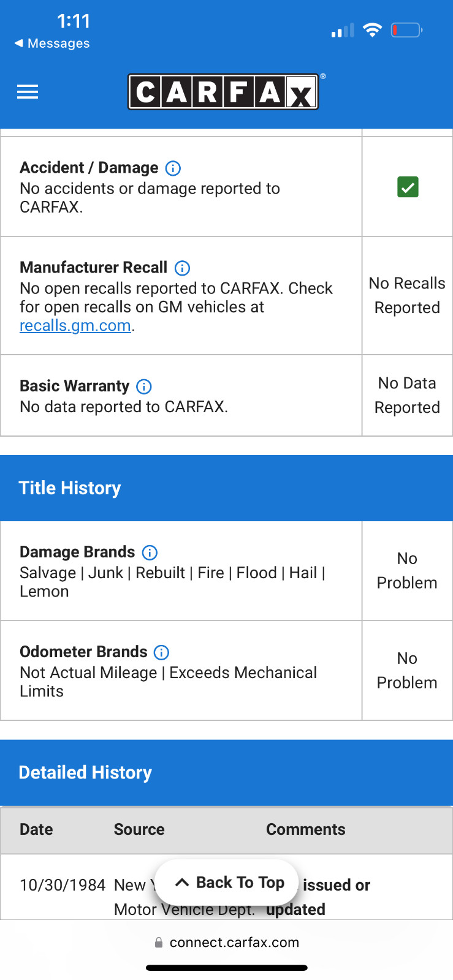Image resolution: width=453 pixels, height=980 pixels.
Task: Tap the Back To Top chevron arrow
Action: pyautogui.click(x=182, y=883)
